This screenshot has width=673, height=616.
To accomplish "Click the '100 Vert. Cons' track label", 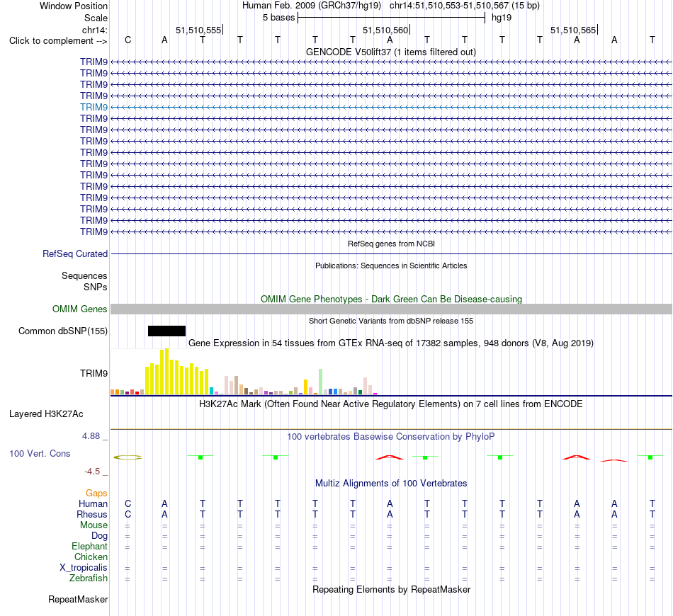I will click(40, 453).
